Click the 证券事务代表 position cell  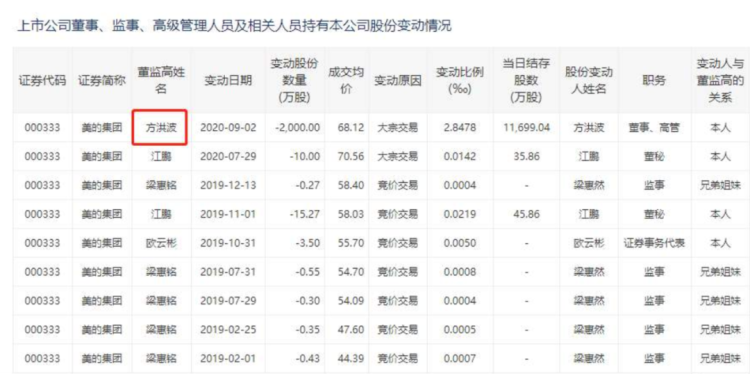click(x=654, y=243)
